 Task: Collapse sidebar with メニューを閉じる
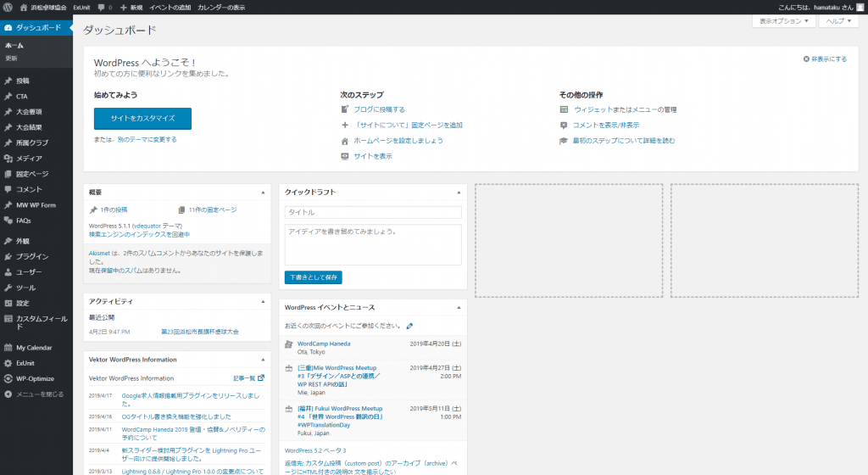tap(39, 394)
